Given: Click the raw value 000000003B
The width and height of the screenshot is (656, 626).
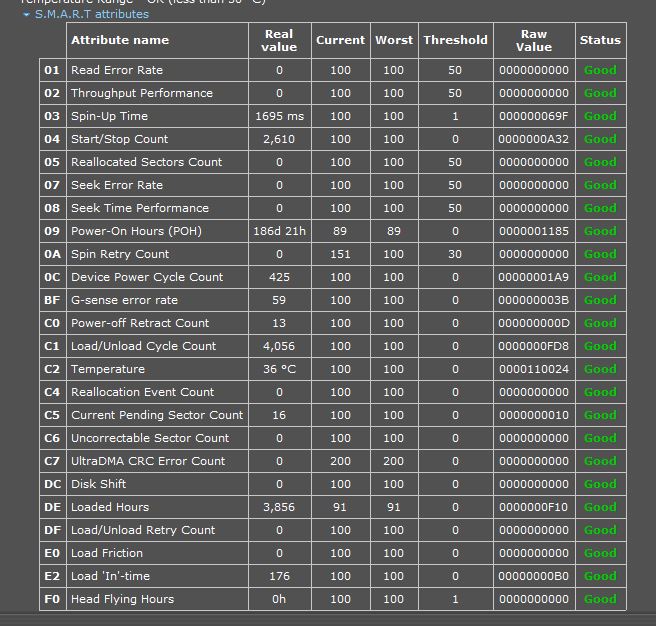Looking at the screenshot, I should click(x=534, y=300).
